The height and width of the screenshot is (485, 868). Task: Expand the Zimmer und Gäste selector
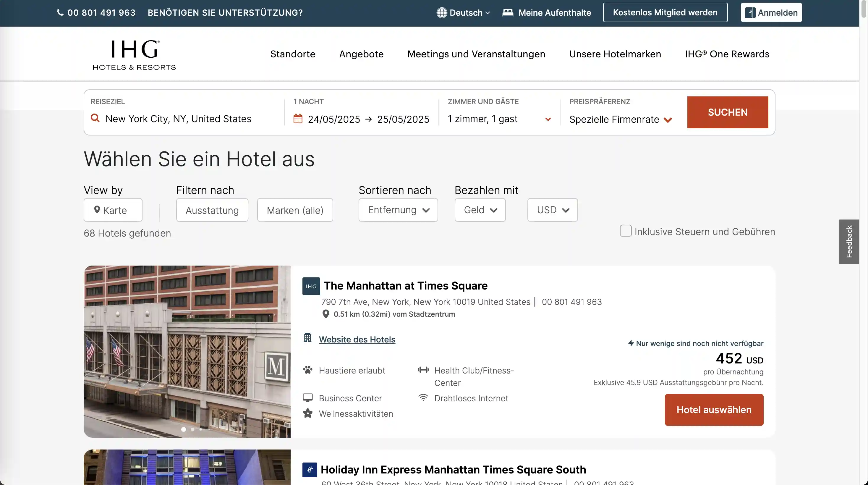click(x=499, y=119)
